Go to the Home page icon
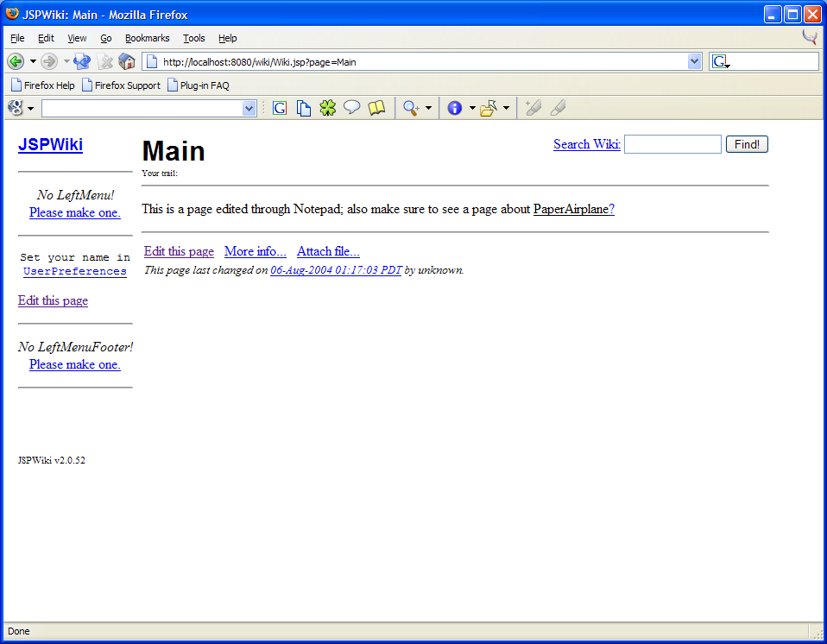 [x=127, y=61]
